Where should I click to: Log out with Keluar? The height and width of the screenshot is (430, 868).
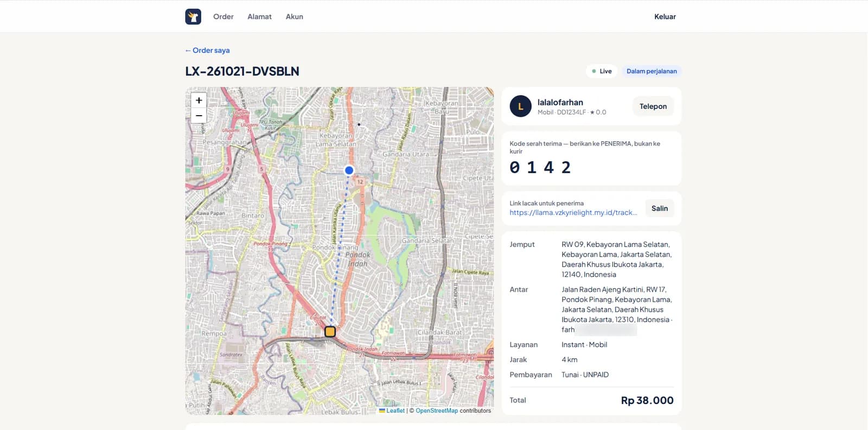click(665, 17)
